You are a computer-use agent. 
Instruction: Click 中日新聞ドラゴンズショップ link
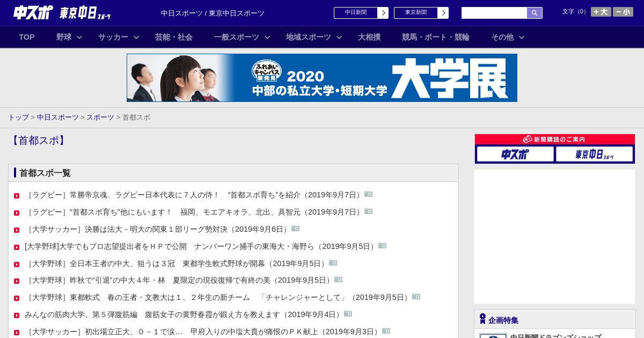pyautogui.click(x=555, y=336)
